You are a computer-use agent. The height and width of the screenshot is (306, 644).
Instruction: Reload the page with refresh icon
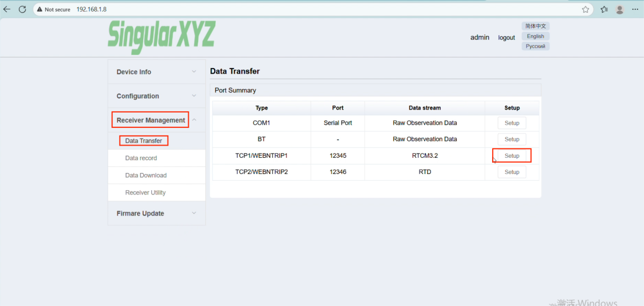coord(22,9)
